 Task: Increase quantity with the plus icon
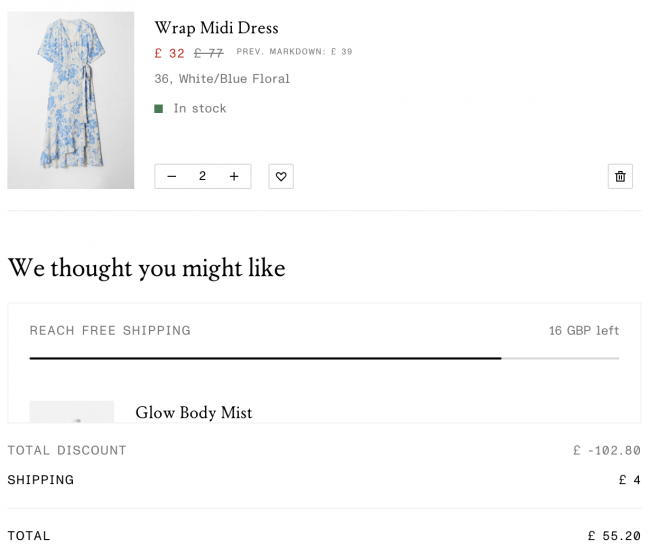(234, 176)
